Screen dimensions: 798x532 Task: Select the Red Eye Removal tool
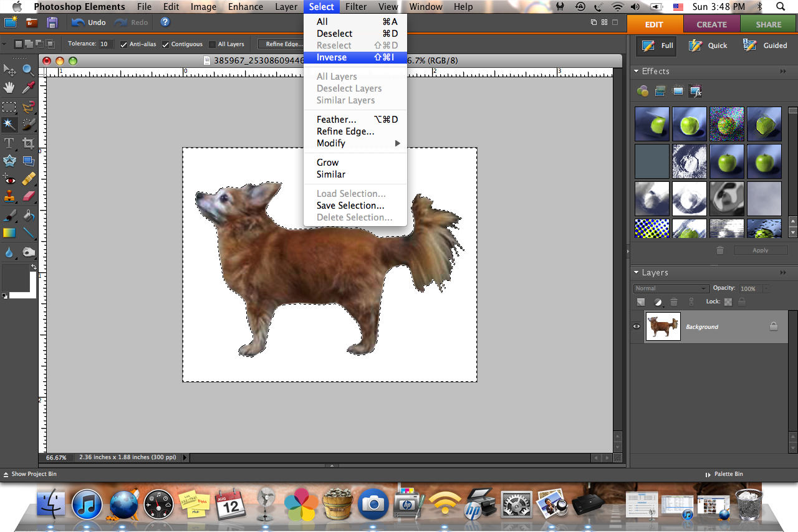tap(9, 179)
